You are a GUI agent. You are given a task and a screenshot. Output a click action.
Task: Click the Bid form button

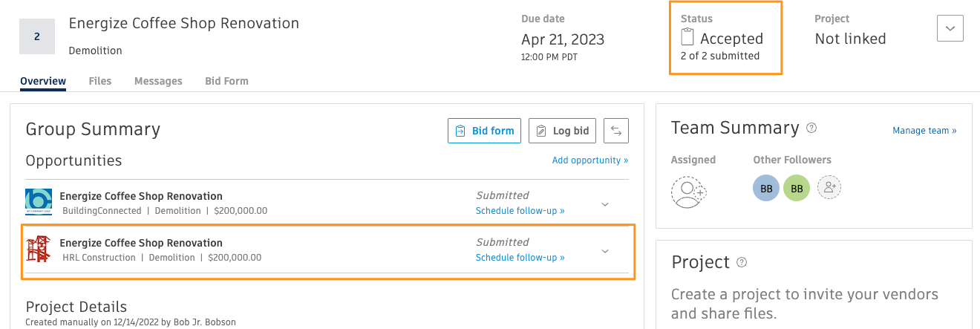(484, 131)
